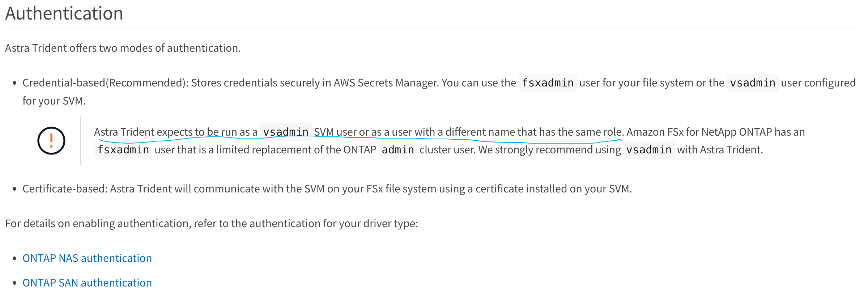Open the ONTAP NAS authentication link
The width and height of the screenshot is (868, 293).
click(x=87, y=258)
